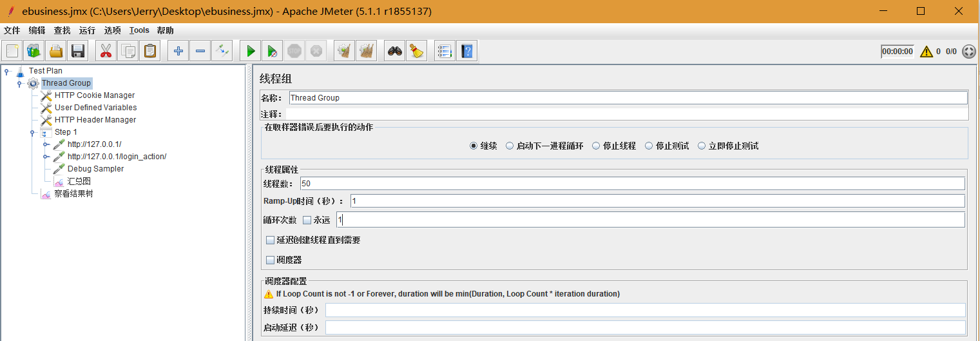
Task: Click the greyed Stop test icon
Action: [294, 51]
